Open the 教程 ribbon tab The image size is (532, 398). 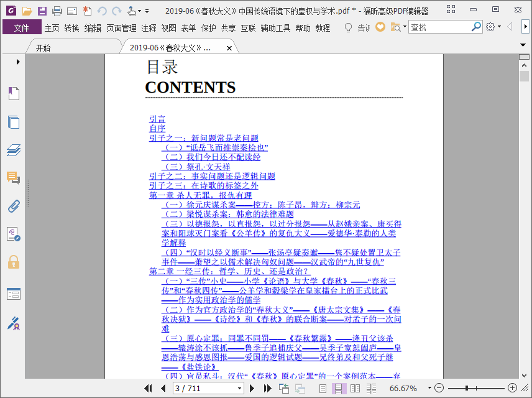point(323,28)
